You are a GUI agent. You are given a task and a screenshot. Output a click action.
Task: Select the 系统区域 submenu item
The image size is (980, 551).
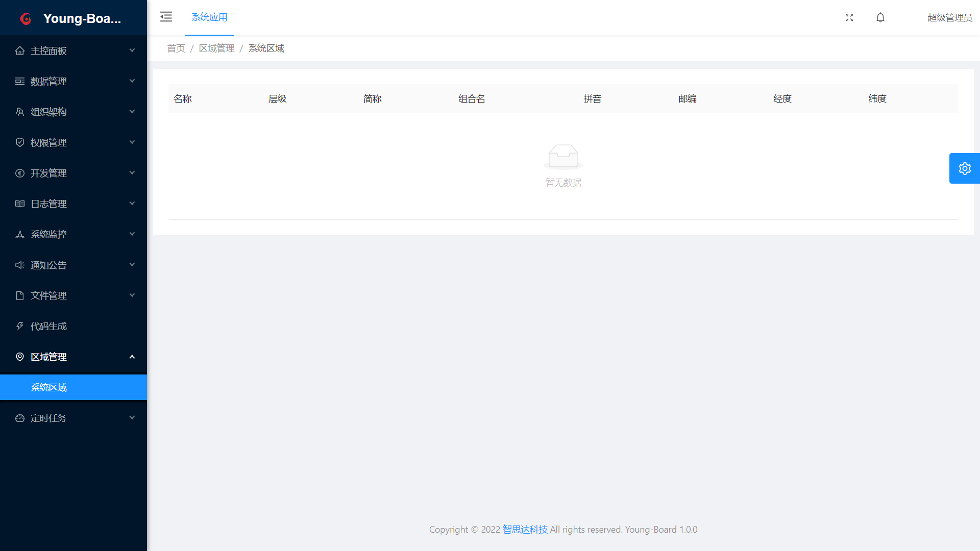coord(49,387)
